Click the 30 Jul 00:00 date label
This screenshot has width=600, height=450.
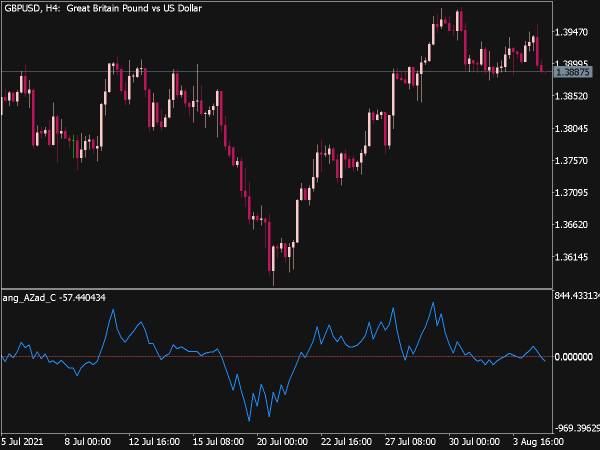474,442
